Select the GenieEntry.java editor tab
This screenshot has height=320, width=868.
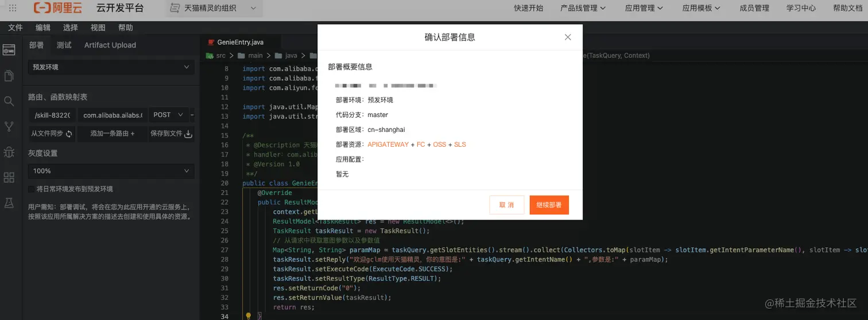click(x=240, y=42)
